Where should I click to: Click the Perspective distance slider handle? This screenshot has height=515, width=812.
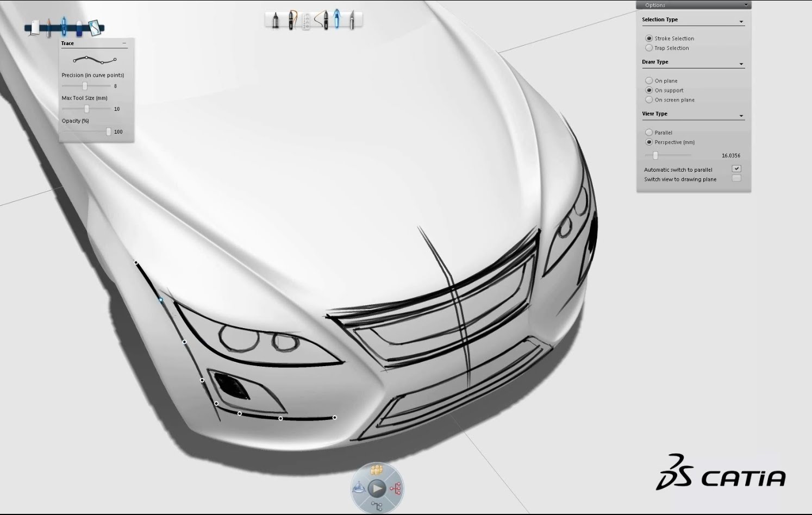pos(655,155)
